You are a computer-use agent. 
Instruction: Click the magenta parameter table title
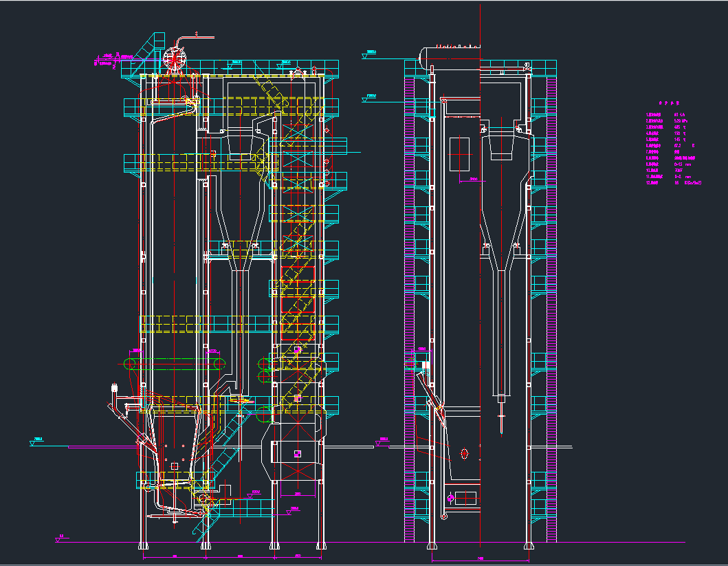pos(669,103)
